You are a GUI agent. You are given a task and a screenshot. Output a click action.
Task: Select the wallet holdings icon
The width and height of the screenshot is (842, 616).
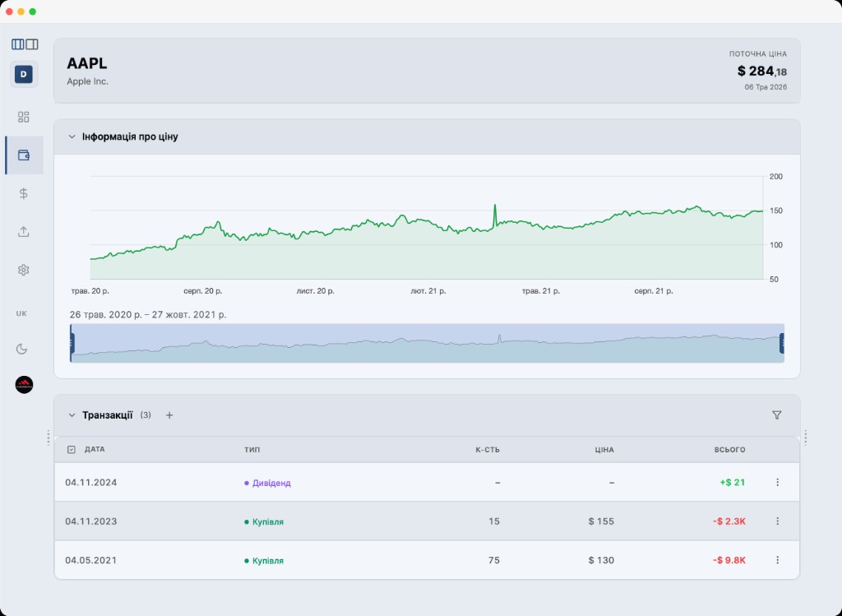24,155
